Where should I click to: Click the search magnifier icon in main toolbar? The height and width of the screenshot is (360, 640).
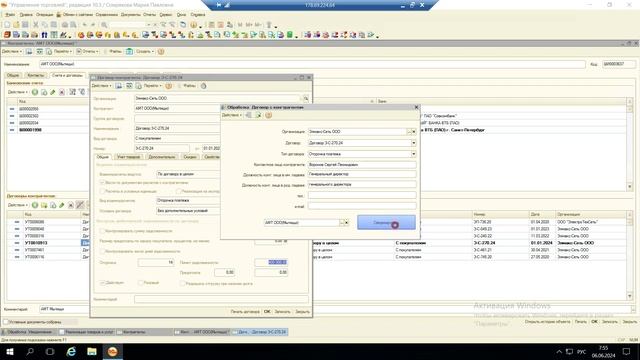click(104, 25)
